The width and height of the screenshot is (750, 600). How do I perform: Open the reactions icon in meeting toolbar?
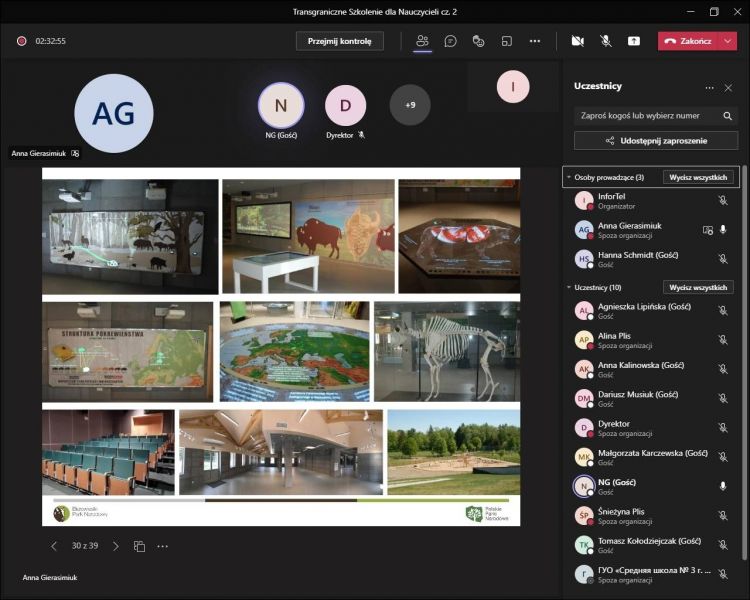tap(478, 41)
